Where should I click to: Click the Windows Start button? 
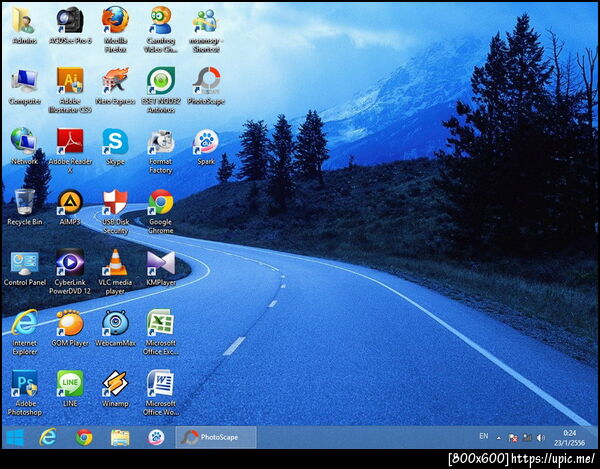[x=15, y=437]
